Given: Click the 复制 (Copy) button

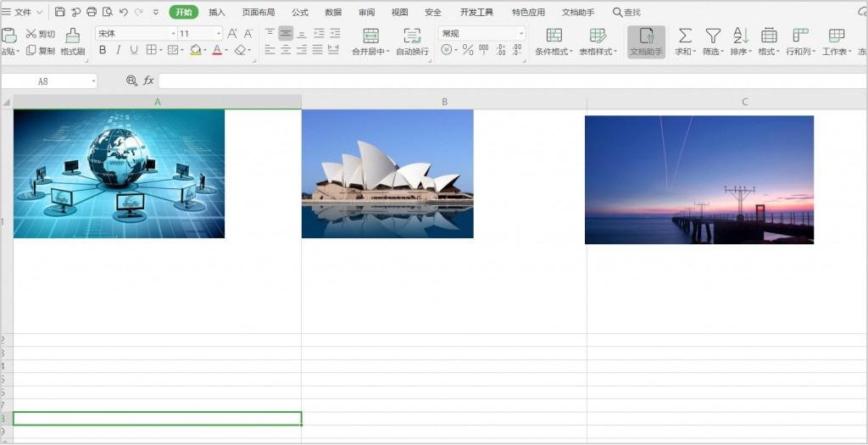Looking at the screenshot, I should pos(41,50).
